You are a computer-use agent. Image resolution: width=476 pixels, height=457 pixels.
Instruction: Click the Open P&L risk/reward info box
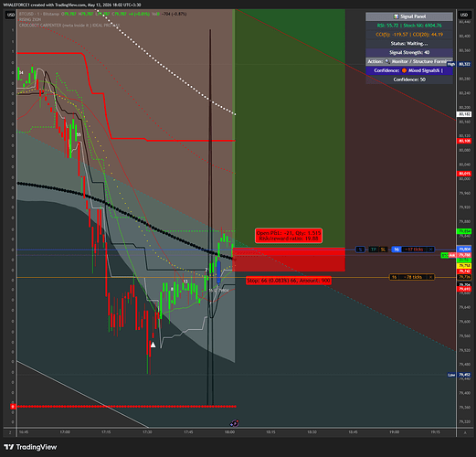[x=289, y=236]
